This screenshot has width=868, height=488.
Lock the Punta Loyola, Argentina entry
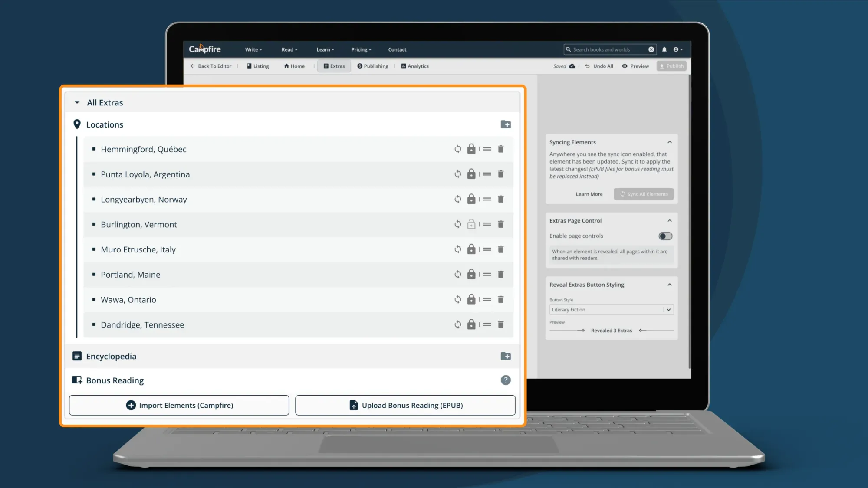(x=471, y=174)
